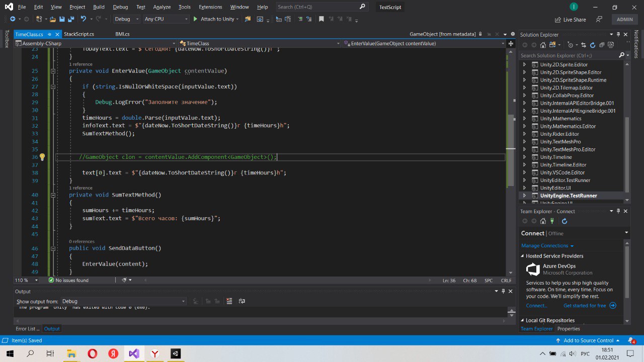This screenshot has height=362, width=644.
Task: Expand the Unity.Mathematics project node
Action: (524, 119)
